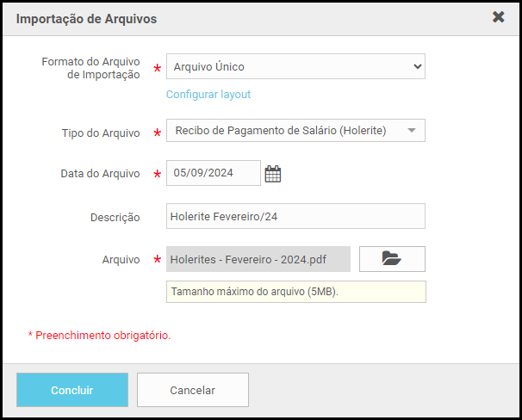
Task: Select the Holerites - Fevereiro - 2024.pdf file field
Action: [x=258, y=259]
